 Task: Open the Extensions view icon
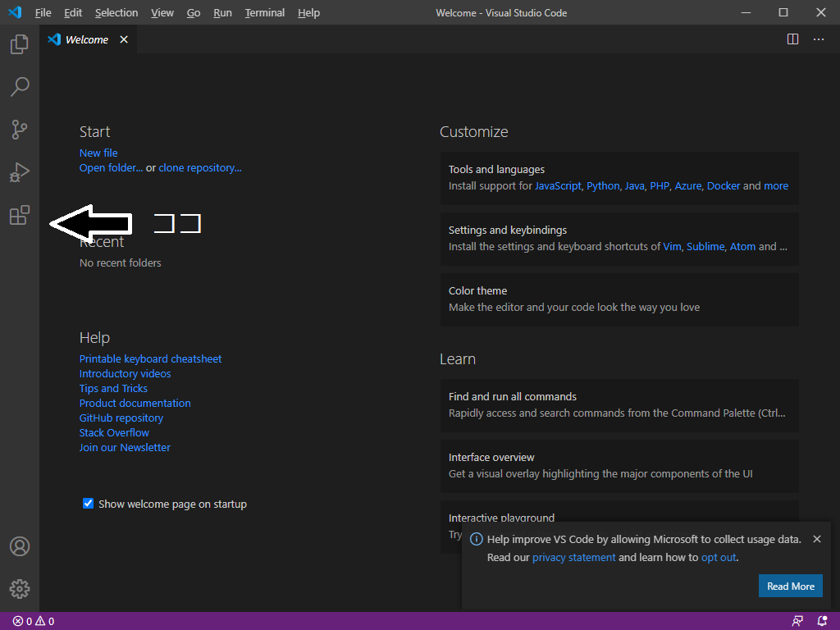[20, 216]
